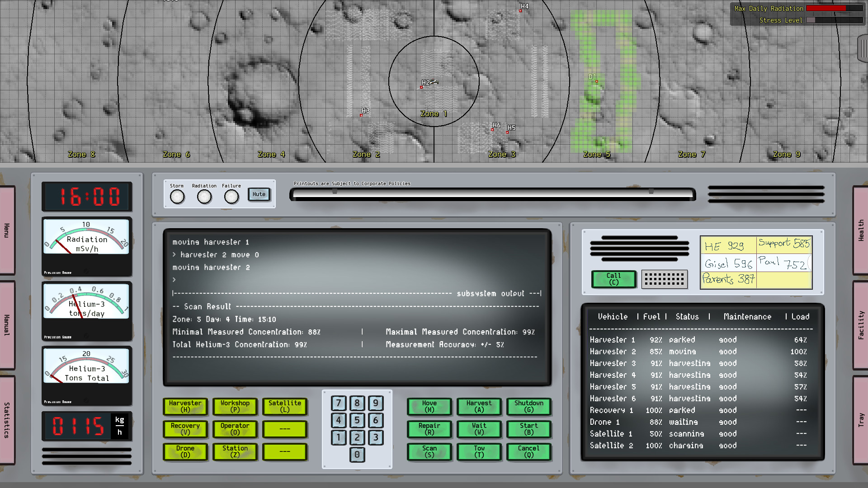Mute the alarm sounds

(259, 194)
